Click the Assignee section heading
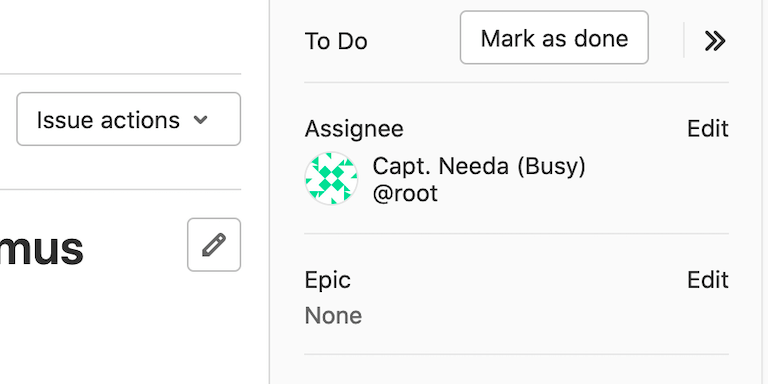Screen dimensions: 768x384 coord(354,129)
